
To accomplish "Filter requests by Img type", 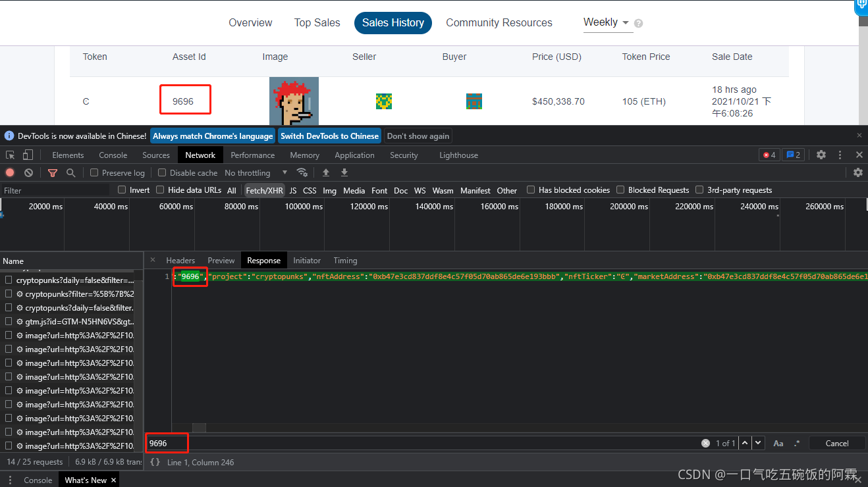I will click(329, 190).
